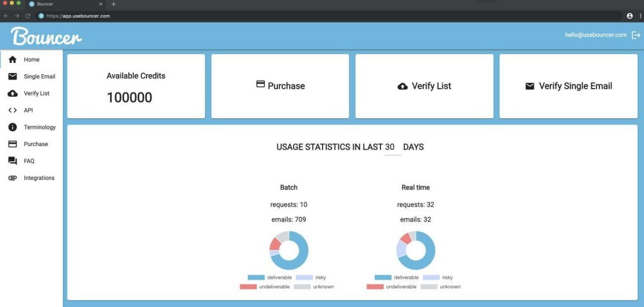Image resolution: width=644 pixels, height=307 pixels.
Task: Click the Purchase credit card sidebar icon
Action: (13, 144)
